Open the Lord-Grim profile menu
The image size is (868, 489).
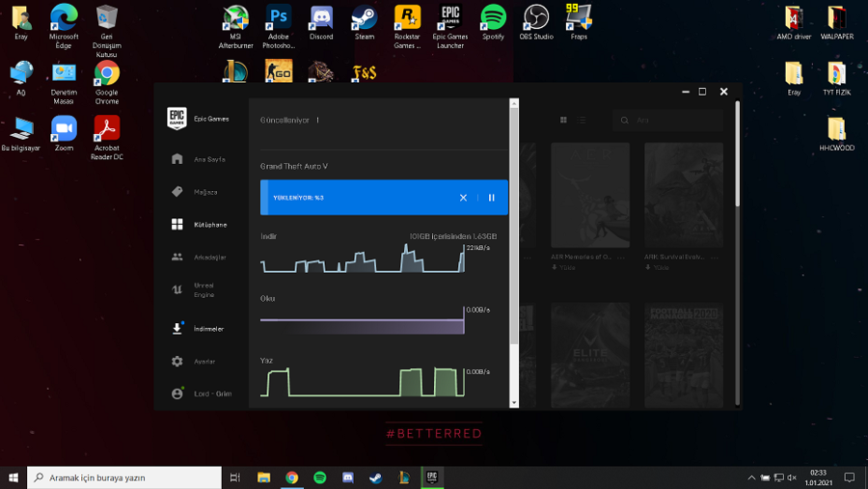pyautogui.click(x=201, y=394)
